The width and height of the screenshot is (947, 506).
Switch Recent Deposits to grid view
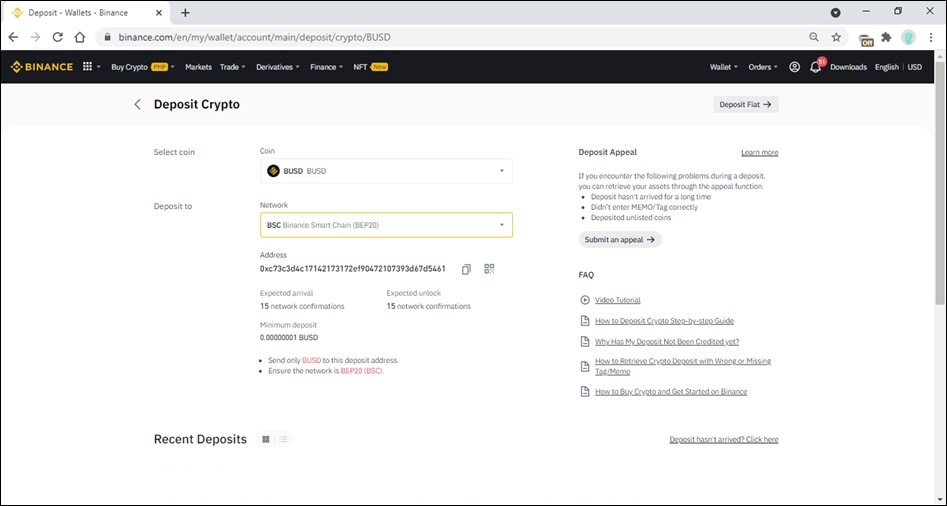click(266, 439)
